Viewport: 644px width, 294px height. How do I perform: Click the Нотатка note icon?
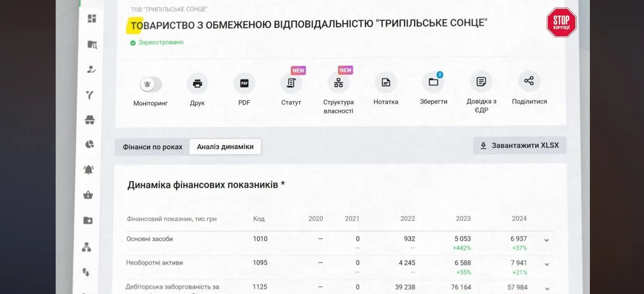coord(386,82)
